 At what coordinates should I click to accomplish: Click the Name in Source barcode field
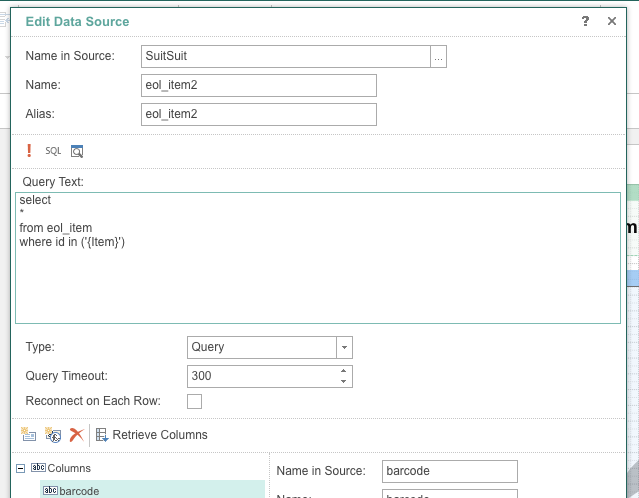tap(449, 471)
